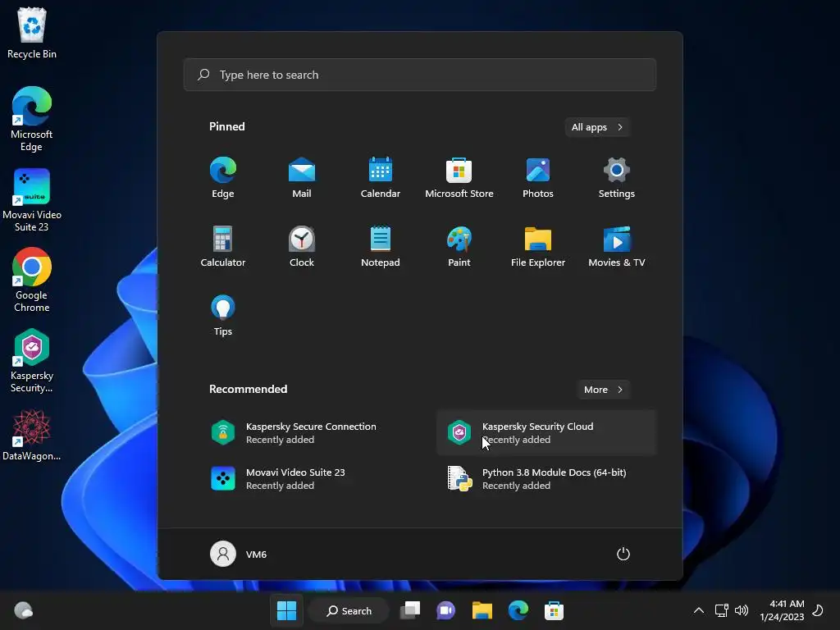
Task: Open the volume tray icon
Action: pos(742,610)
